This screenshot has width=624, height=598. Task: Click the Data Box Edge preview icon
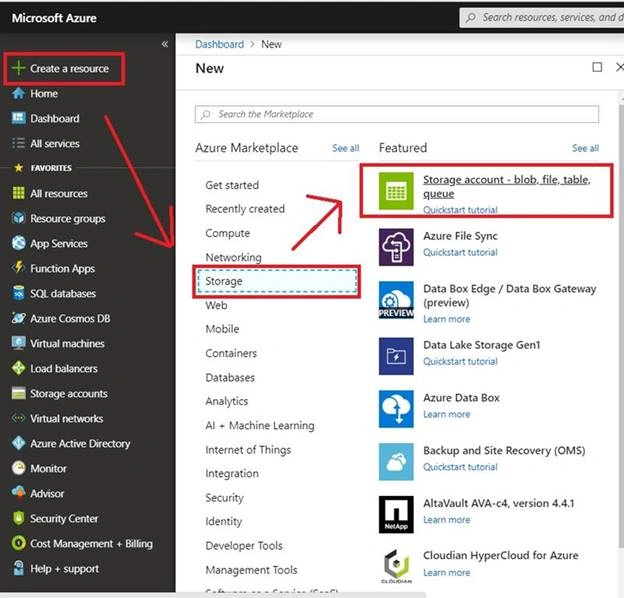(x=396, y=300)
